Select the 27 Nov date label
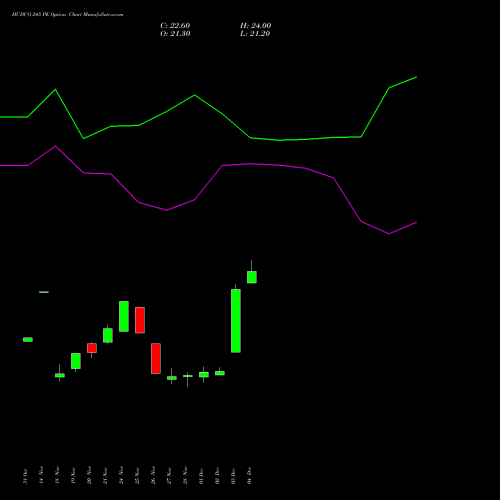Image resolution: width=500 pixels, height=500 pixels. point(169,475)
